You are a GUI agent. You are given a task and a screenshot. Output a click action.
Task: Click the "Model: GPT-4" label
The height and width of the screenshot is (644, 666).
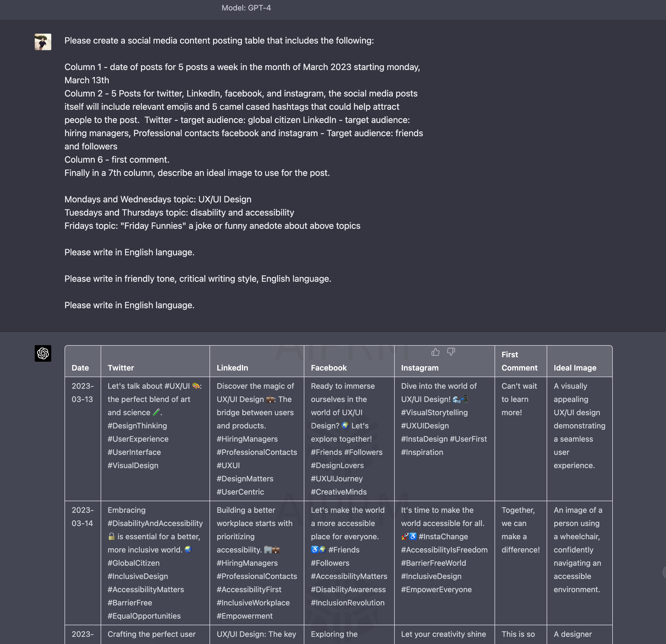(246, 8)
